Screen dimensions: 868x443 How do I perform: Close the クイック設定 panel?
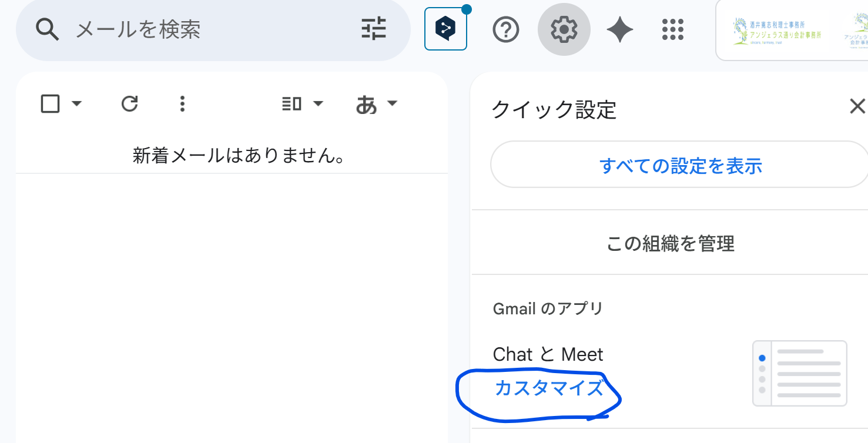point(857,106)
